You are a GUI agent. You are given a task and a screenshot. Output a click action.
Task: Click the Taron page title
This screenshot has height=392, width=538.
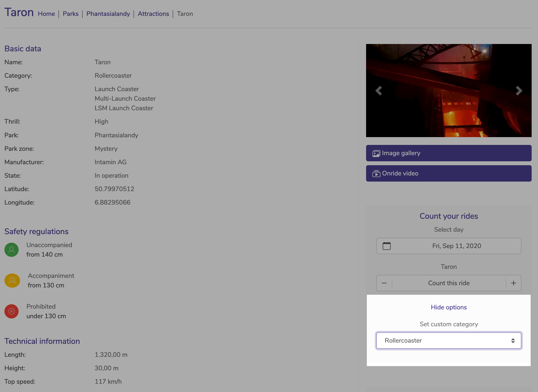19,12
